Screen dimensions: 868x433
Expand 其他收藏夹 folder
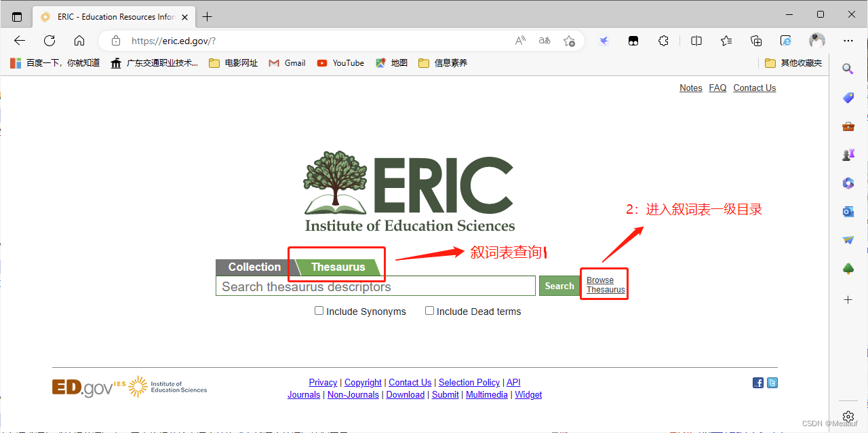pos(793,63)
